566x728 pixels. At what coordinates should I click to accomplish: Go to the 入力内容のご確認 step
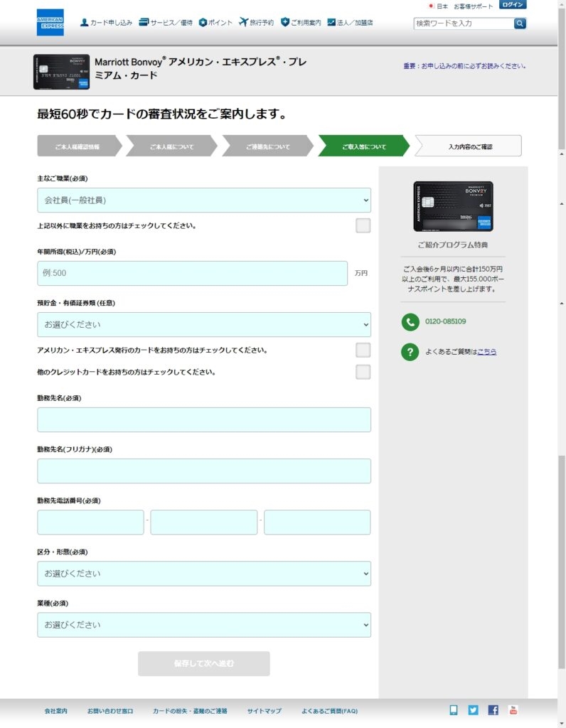point(469,146)
